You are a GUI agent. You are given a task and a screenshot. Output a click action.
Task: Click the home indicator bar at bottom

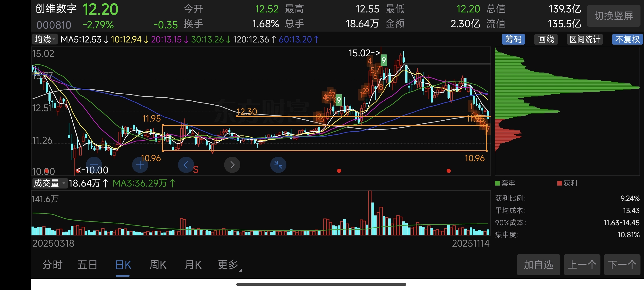pos(321,284)
